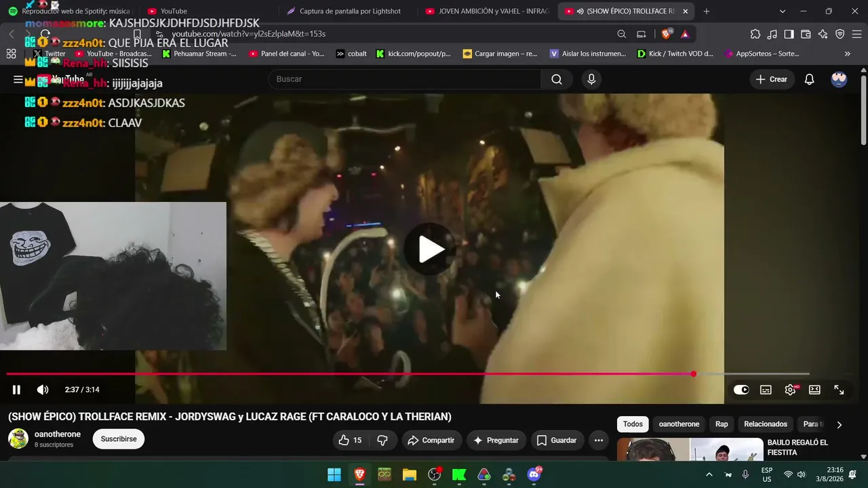This screenshot has width=868, height=488.
Task: Like the video with thumbs-up button
Action: coord(350,441)
